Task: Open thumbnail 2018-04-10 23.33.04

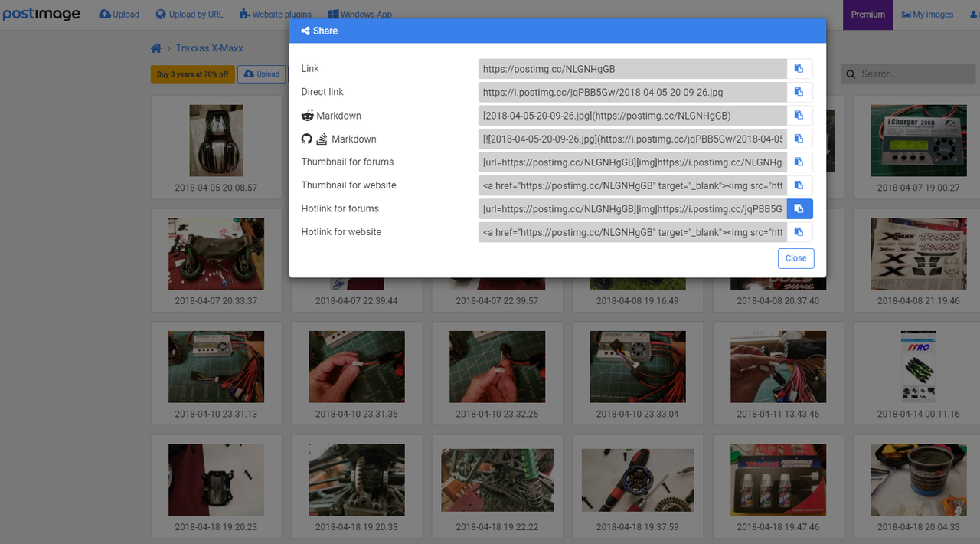Action: 638,367
